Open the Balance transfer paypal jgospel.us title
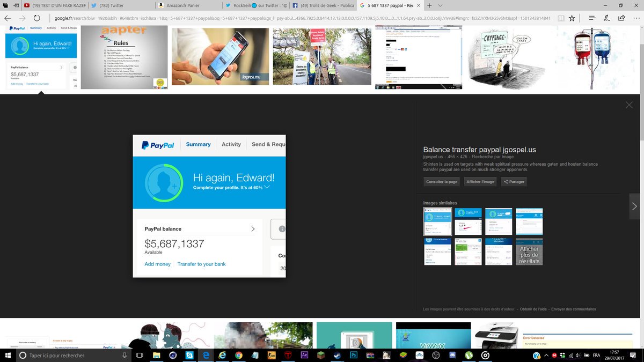 pyautogui.click(x=479, y=150)
